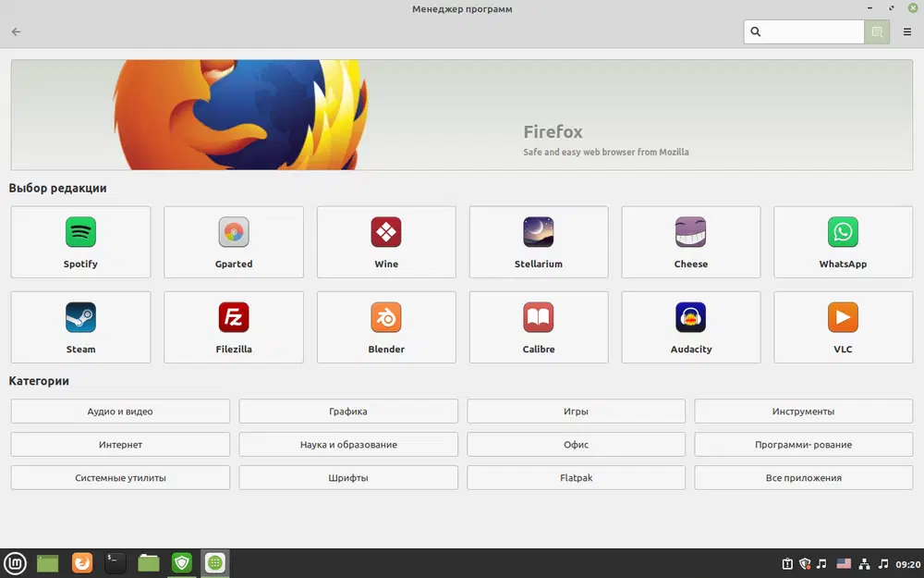Open the Stellarium app tile
Image resolution: width=924 pixels, height=578 pixels.
coord(539,241)
